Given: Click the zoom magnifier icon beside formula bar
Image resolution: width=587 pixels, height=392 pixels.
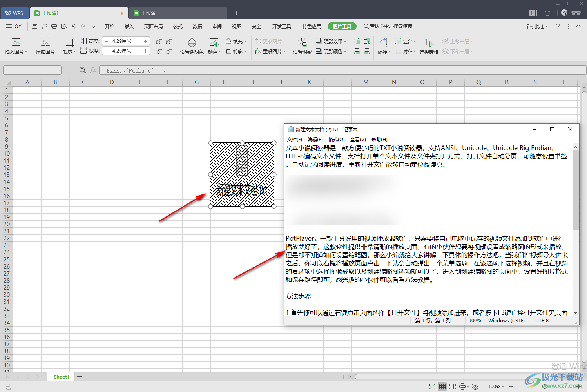Looking at the screenshot, I should [x=83, y=70].
